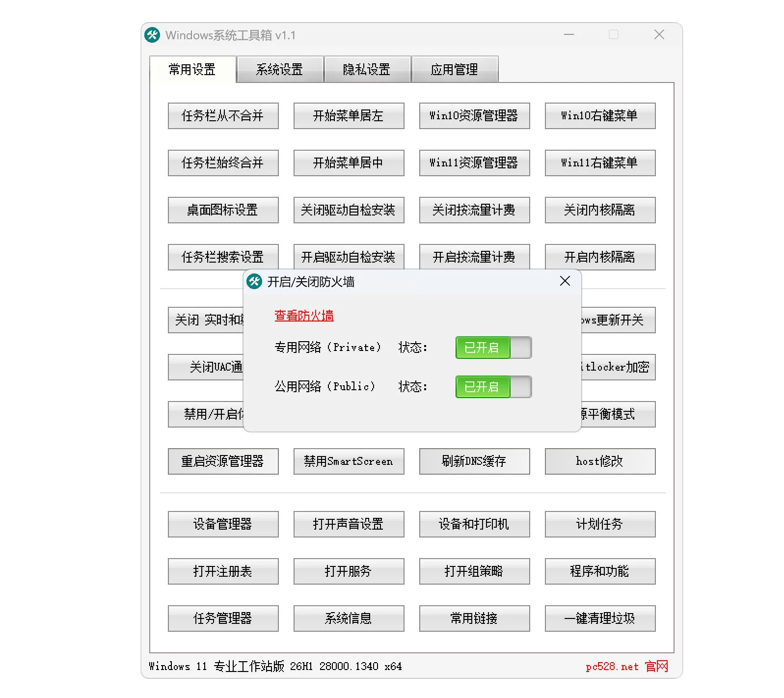Switch to the 隐私设置 tab
784x698 pixels.
click(x=367, y=69)
